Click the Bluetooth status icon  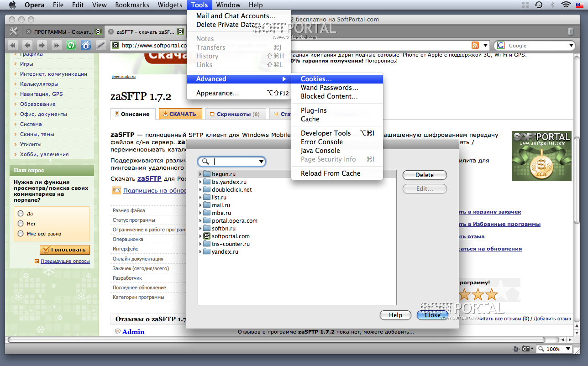pos(552,5)
